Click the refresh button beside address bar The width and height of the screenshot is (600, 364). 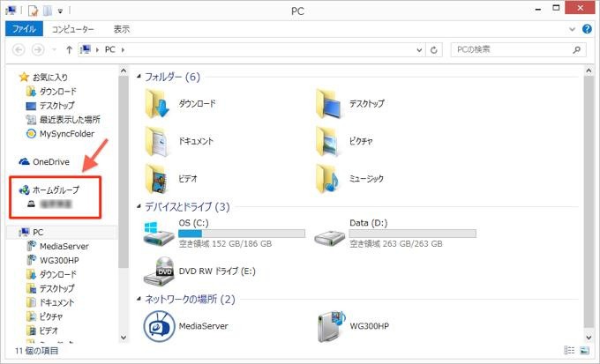[434, 50]
